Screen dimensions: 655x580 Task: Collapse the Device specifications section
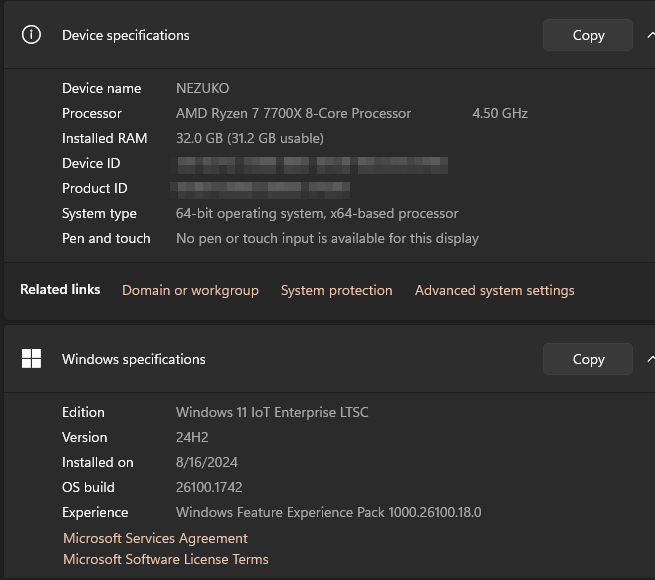click(x=650, y=35)
